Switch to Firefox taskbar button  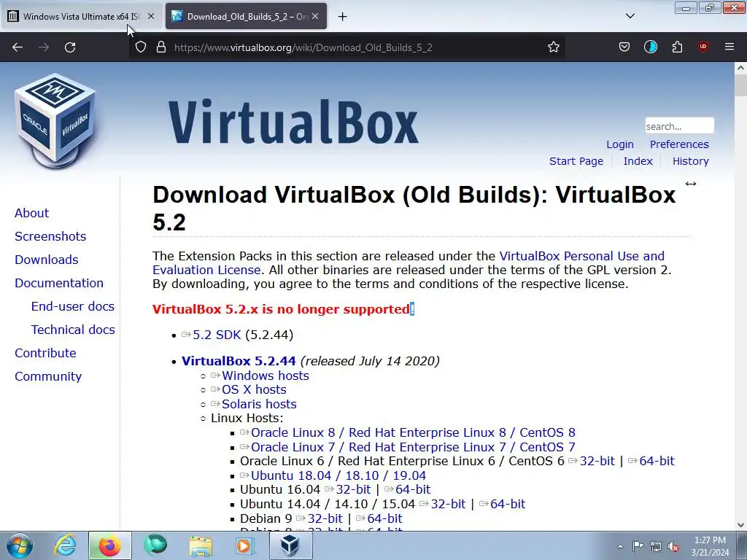pyautogui.click(x=109, y=545)
